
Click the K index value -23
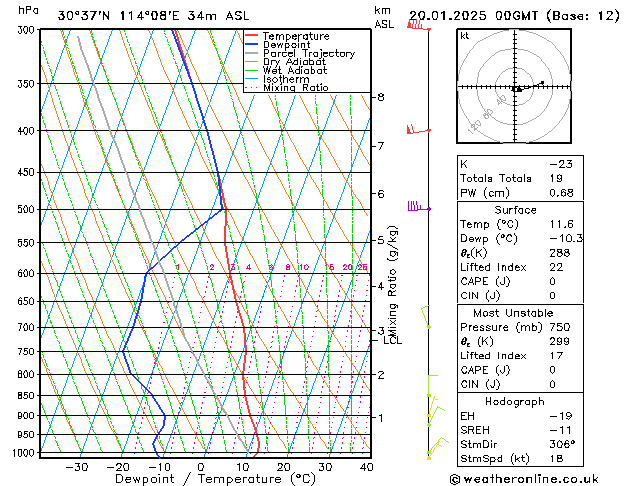[561, 164]
